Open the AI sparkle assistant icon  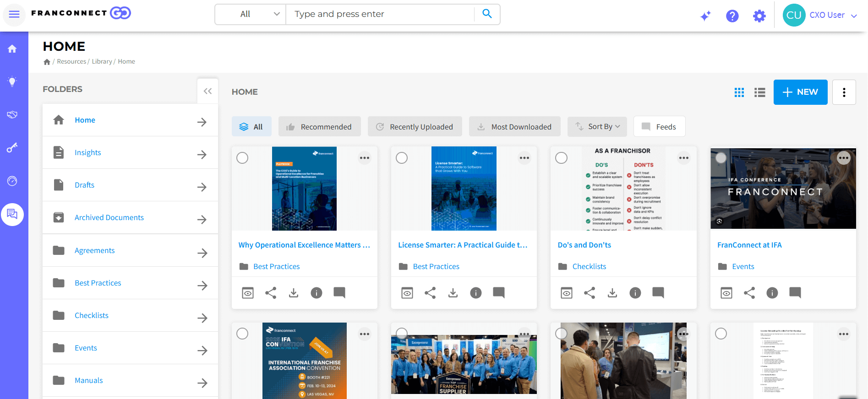[x=705, y=16]
